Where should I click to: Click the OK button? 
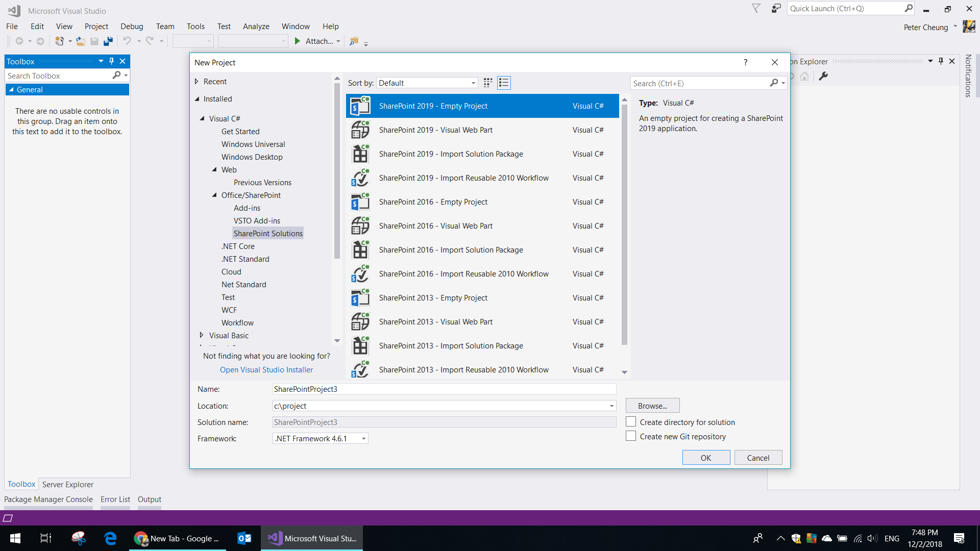tap(706, 458)
